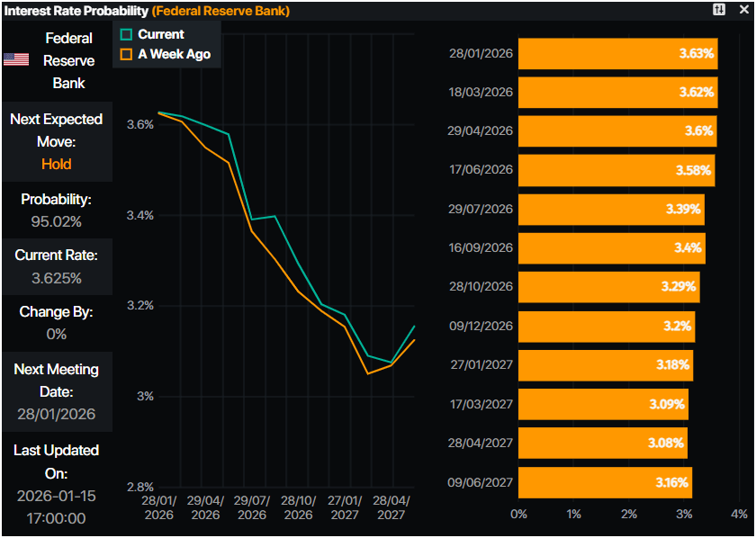Viewport: 756px width, 538px height.
Task: Toggle the A Week Ago legend box
Action: (126, 54)
